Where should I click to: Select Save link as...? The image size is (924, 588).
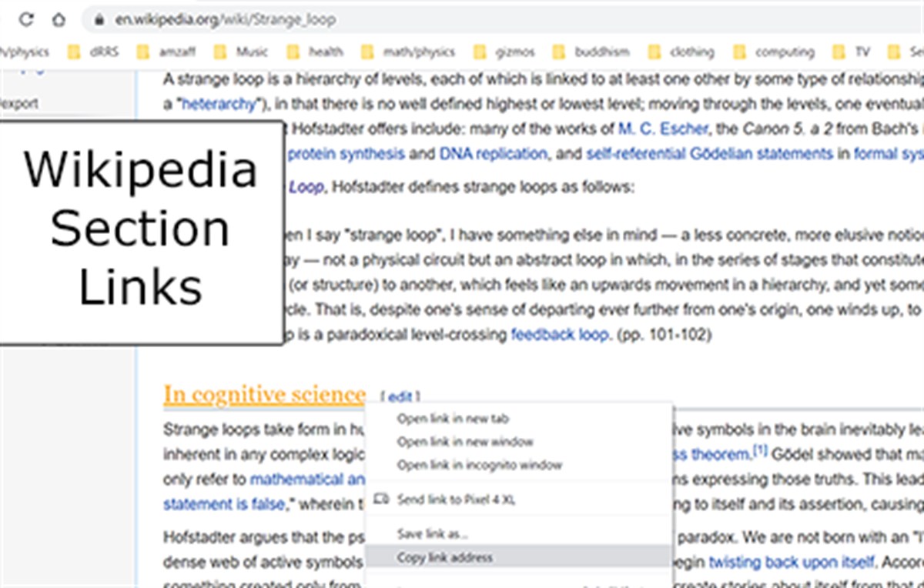432,533
